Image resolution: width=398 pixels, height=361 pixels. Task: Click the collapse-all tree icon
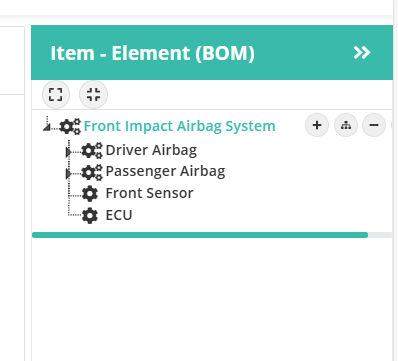[x=93, y=94]
